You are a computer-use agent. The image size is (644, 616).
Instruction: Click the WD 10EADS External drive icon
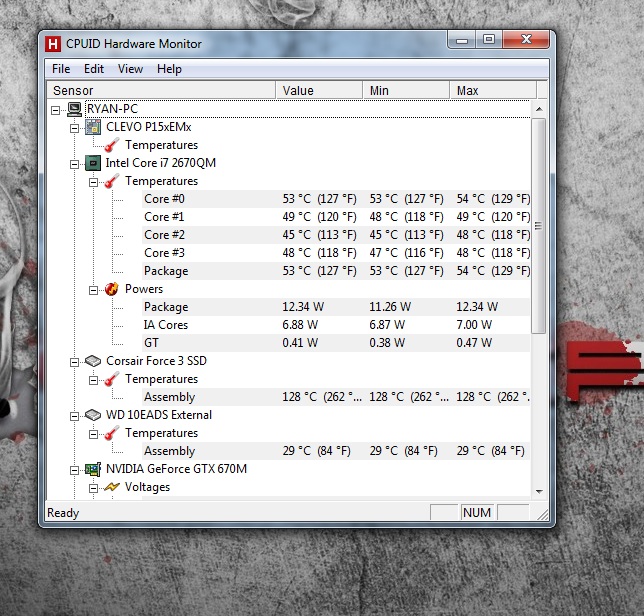pos(93,415)
